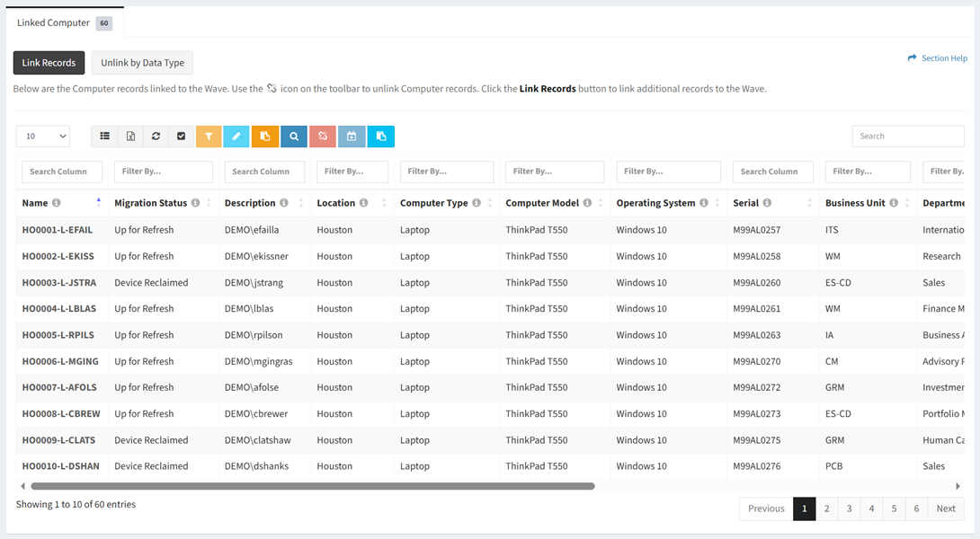Refresh the linked computers table

tap(156, 137)
